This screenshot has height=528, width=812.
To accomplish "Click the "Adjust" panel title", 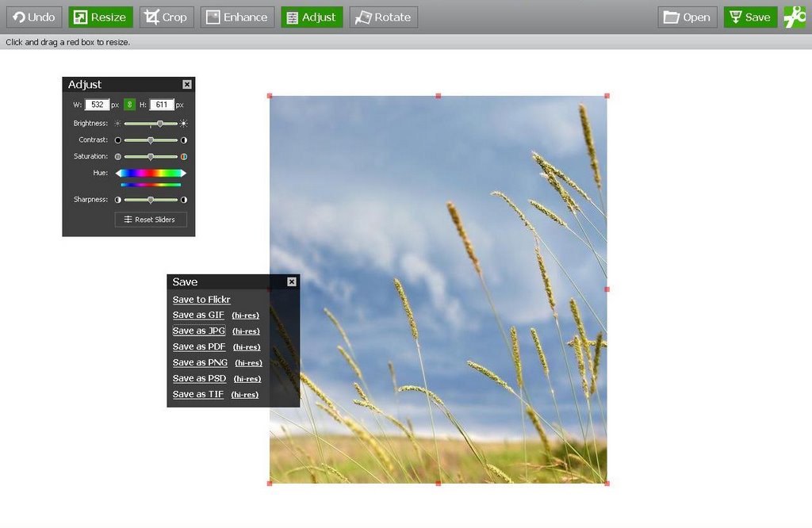I will [84, 84].
